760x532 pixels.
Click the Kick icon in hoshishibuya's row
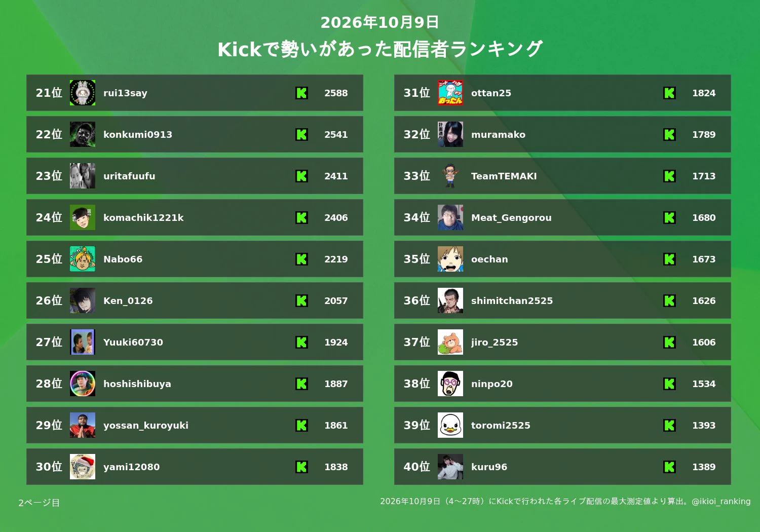pyautogui.click(x=301, y=384)
